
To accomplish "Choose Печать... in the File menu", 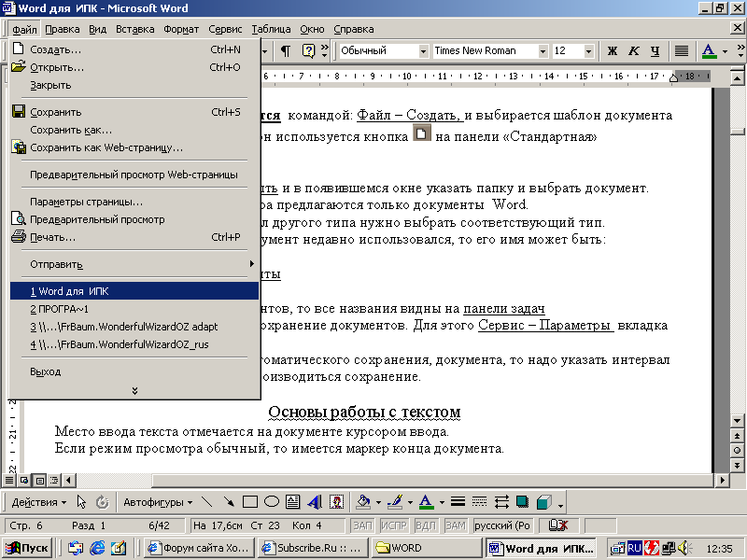I will click(134, 237).
